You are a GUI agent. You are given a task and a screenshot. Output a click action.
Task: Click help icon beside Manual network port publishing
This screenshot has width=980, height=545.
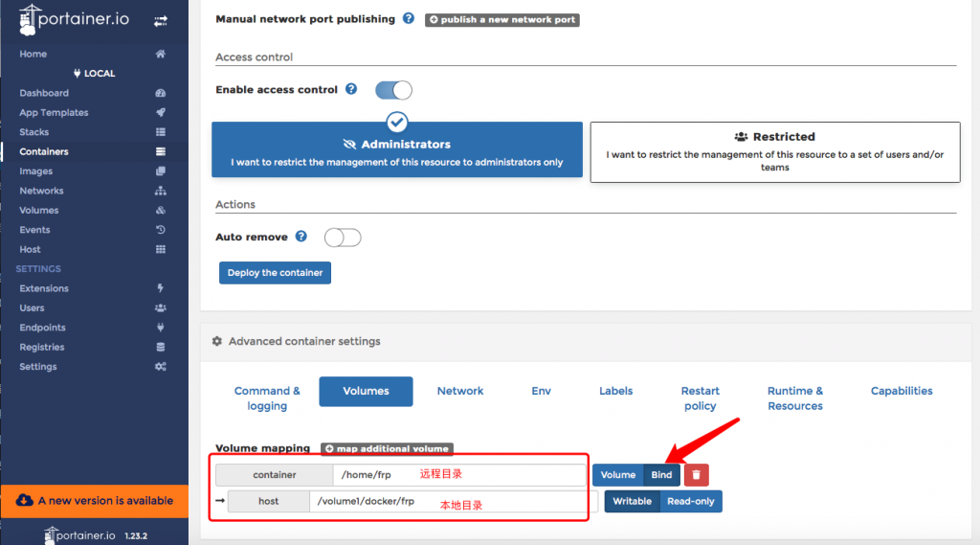pos(409,18)
